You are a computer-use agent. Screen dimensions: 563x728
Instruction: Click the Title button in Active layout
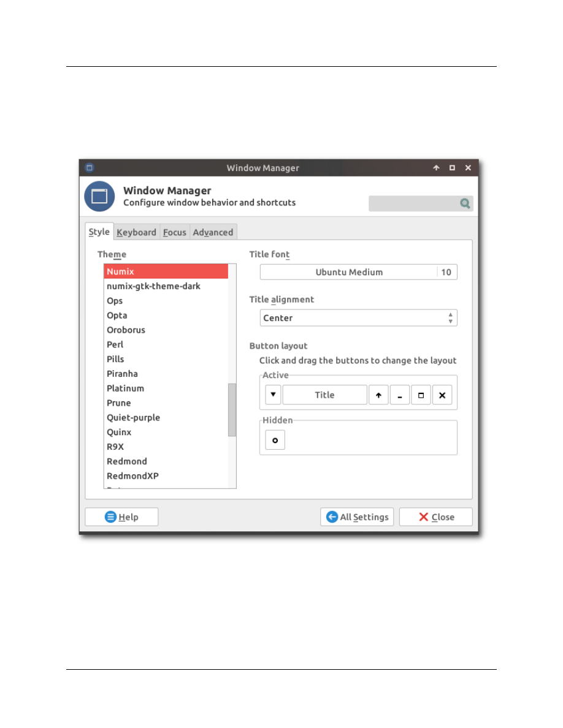tap(324, 395)
